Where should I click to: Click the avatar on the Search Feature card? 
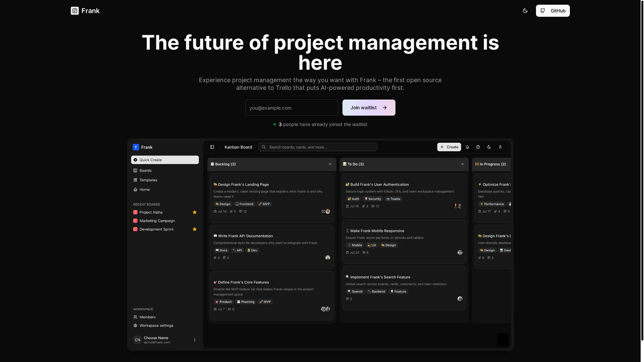(460, 299)
